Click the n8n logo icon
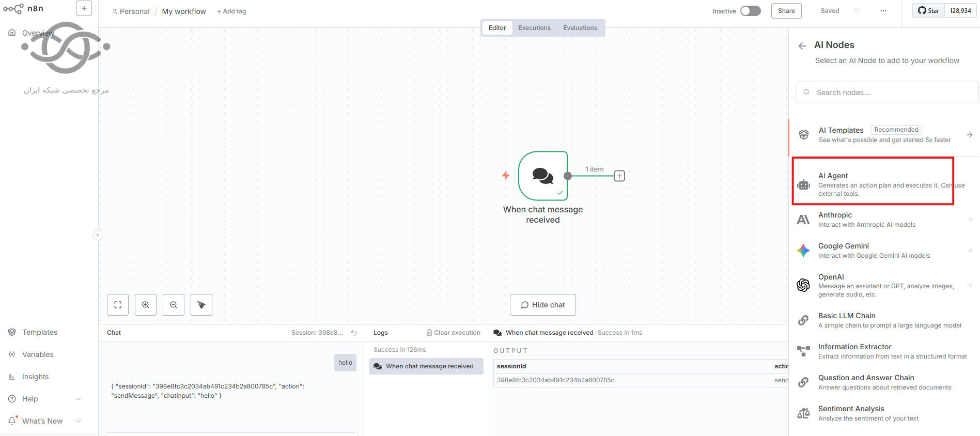The image size is (980, 436). coord(13,9)
